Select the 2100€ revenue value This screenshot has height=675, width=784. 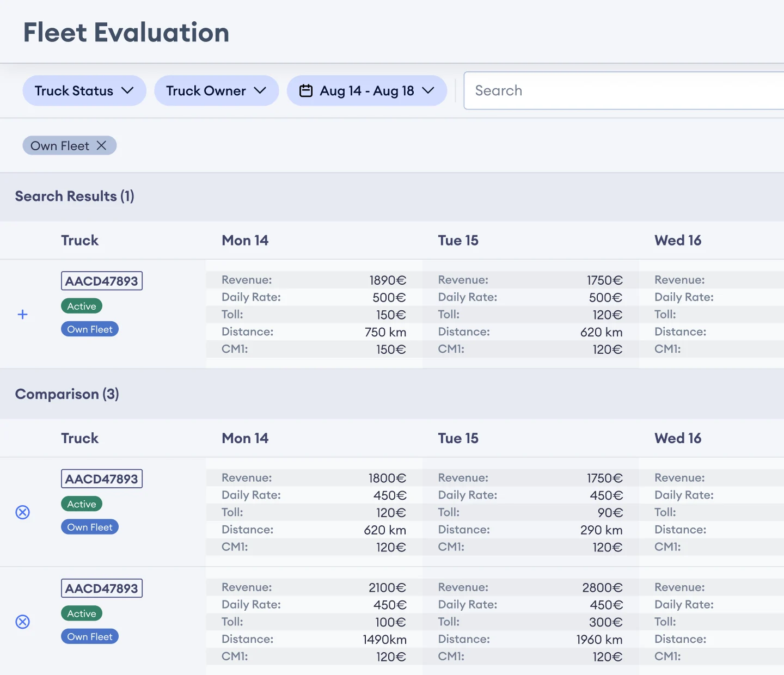(387, 587)
